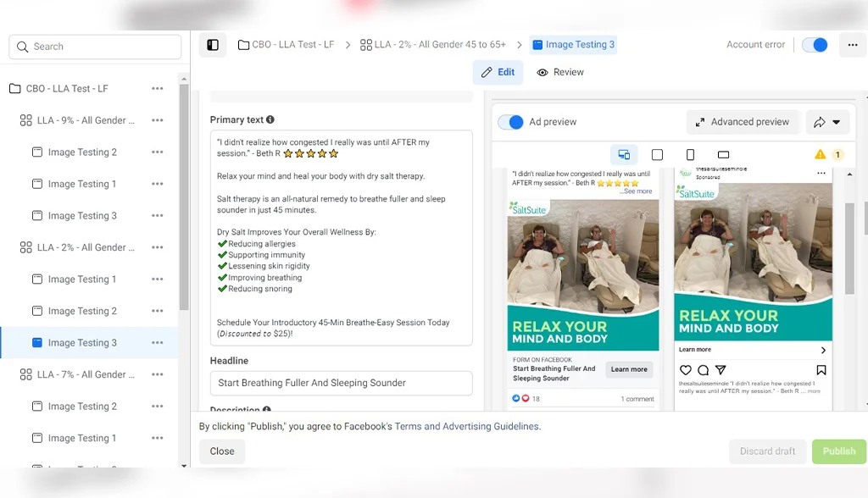
Task: Click the campaign Search field
Action: coord(95,47)
